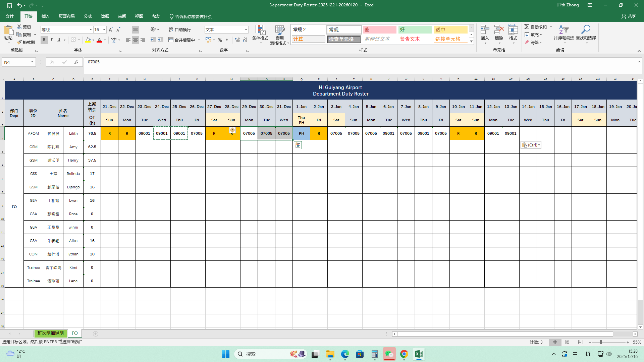Screen dimensions: 644x362
Task: Click the zoom slider handle in status bar
Action: [601, 342]
